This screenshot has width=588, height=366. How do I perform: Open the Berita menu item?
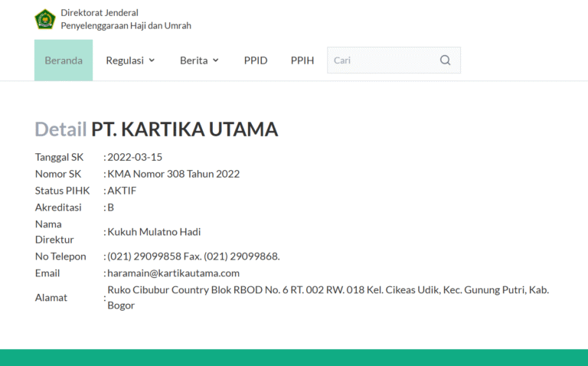[x=194, y=60]
